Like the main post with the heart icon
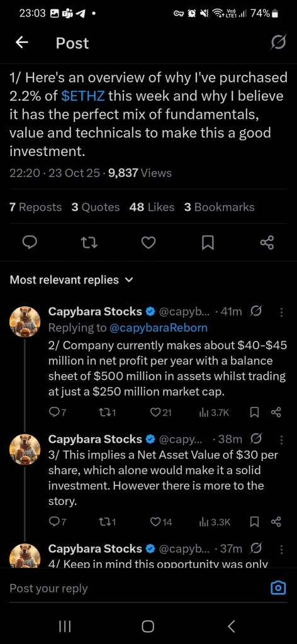The image size is (297, 644). tap(148, 243)
